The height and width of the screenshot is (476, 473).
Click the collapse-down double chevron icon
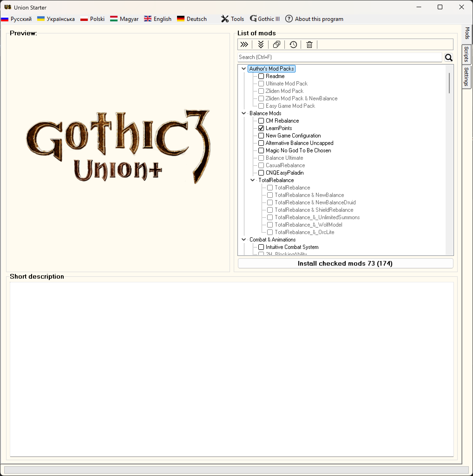(x=260, y=45)
